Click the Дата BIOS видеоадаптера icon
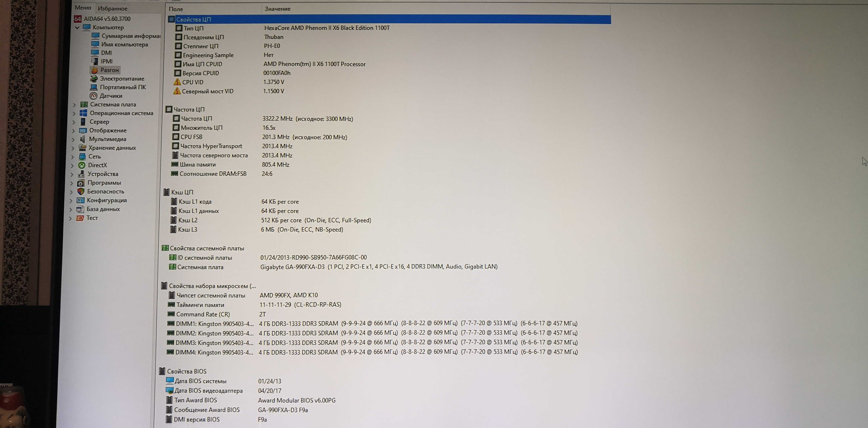The width and height of the screenshot is (868, 428). click(x=170, y=390)
